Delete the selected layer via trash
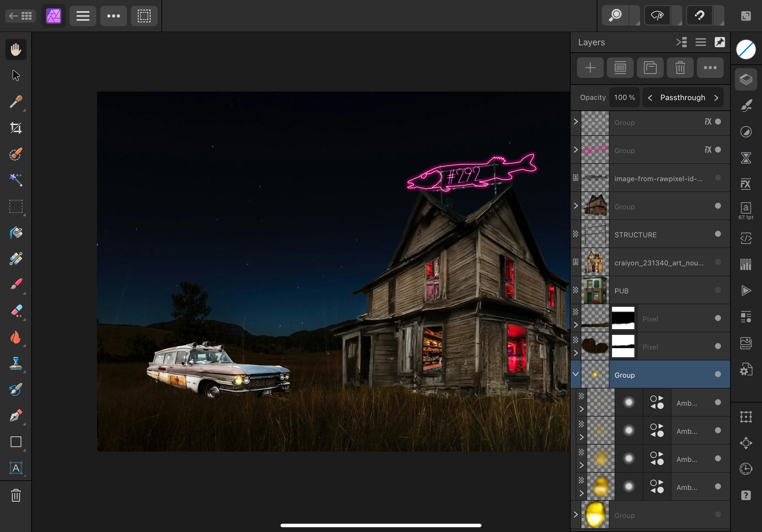This screenshot has width=762, height=532. point(680,68)
